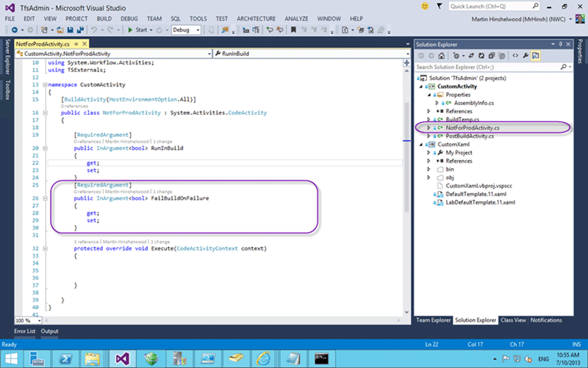Open the Properties side tab on the right
Image resolution: width=588 pixels, height=368 pixels.
coord(580,52)
